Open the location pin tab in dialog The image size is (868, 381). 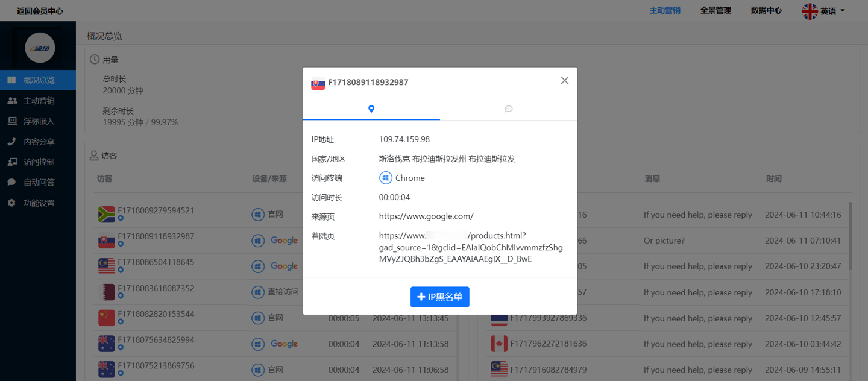[371, 109]
